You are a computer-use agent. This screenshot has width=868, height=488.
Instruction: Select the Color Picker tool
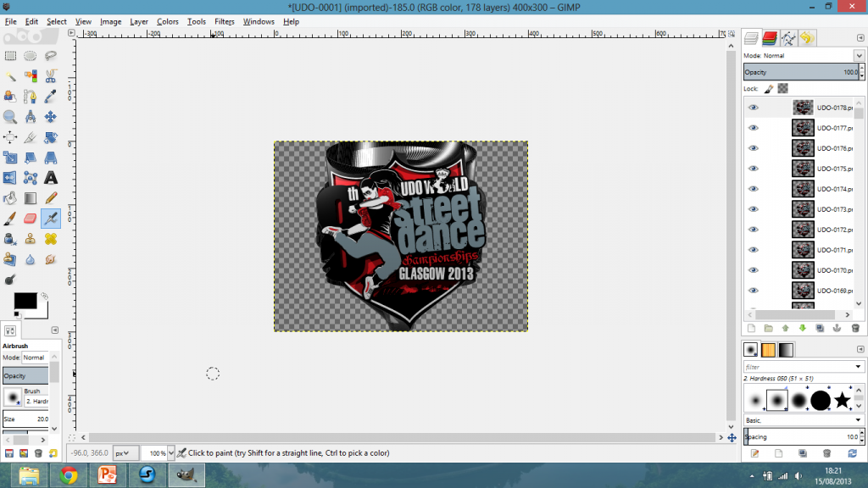tap(50, 97)
